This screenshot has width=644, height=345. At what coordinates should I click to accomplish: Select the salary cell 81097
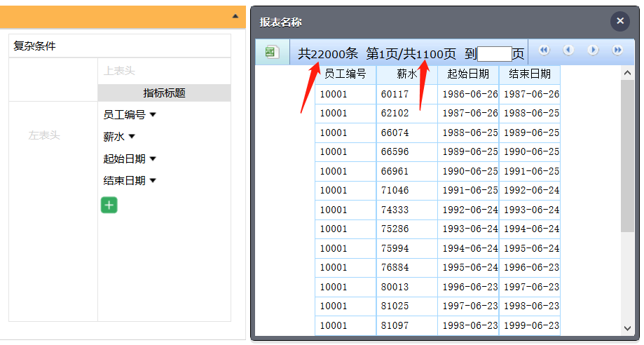[407, 325]
